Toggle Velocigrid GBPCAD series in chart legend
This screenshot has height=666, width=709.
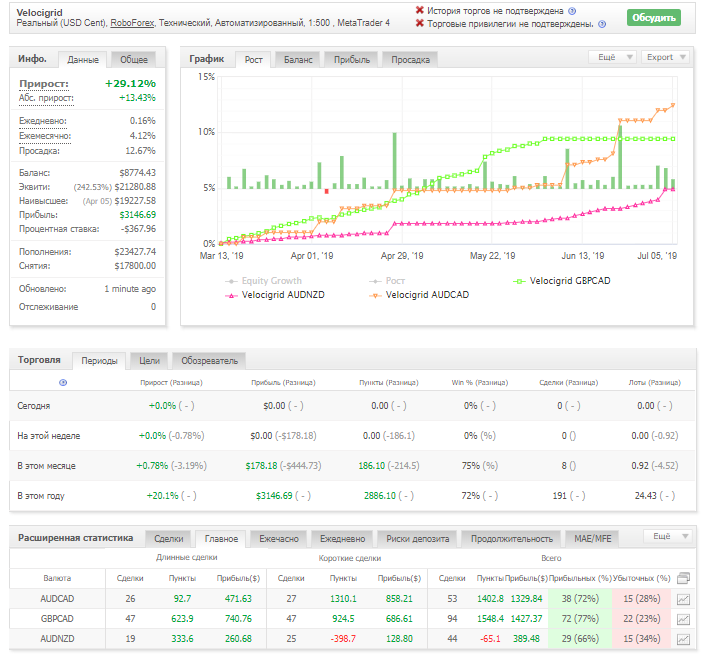(562, 281)
